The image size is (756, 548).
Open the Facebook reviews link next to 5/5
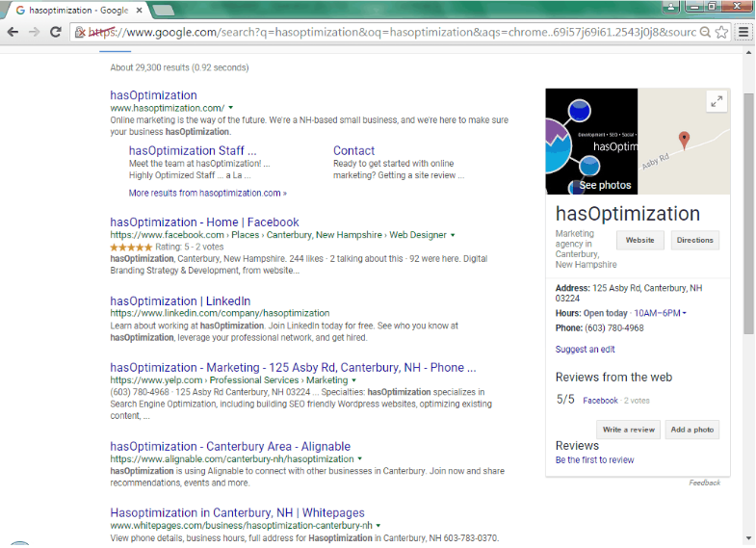coord(600,401)
